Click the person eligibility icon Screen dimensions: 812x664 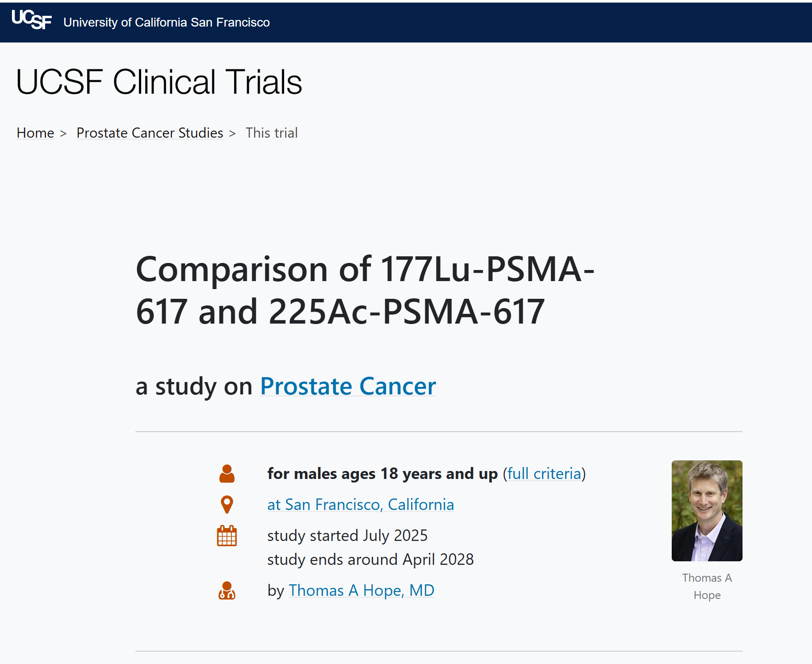pyautogui.click(x=227, y=474)
